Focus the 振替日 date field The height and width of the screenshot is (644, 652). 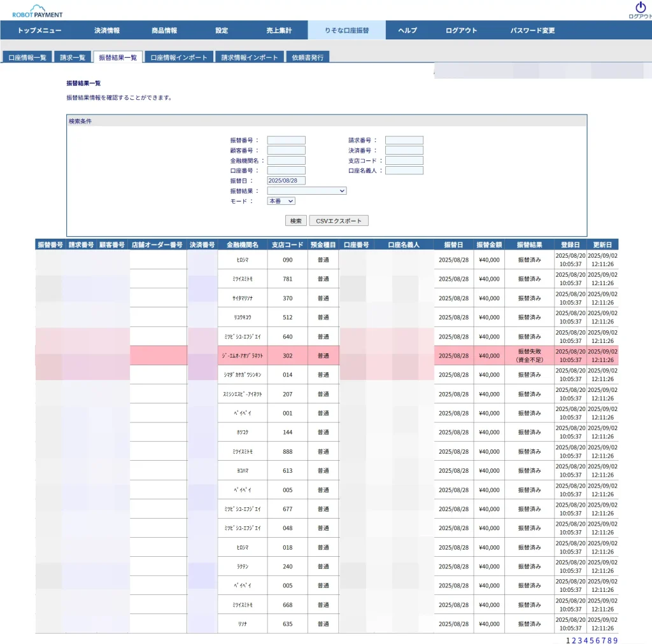tap(286, 181)
